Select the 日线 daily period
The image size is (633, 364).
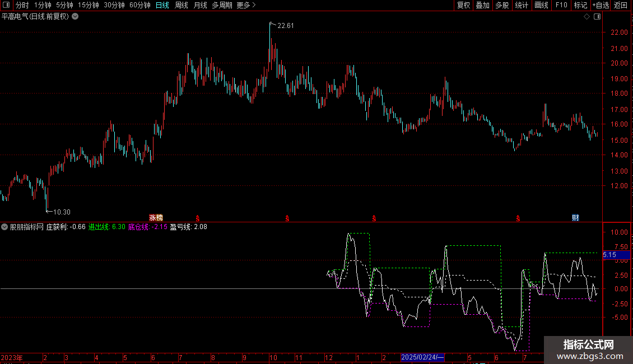pos(162,5)
